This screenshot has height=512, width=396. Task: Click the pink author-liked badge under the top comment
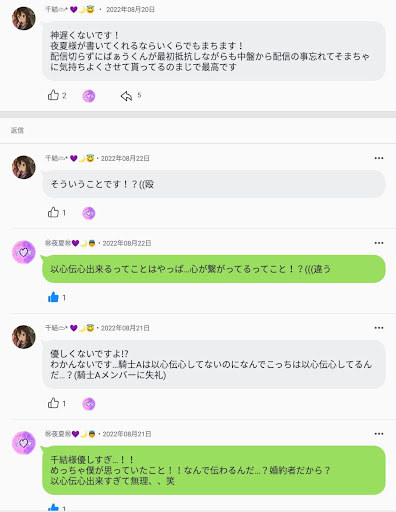(89, 96)
